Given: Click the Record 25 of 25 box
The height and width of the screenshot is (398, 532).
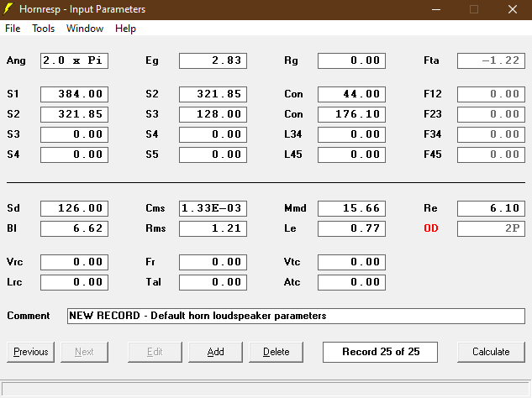Looking at the screenshot, I should coord(381,352).
